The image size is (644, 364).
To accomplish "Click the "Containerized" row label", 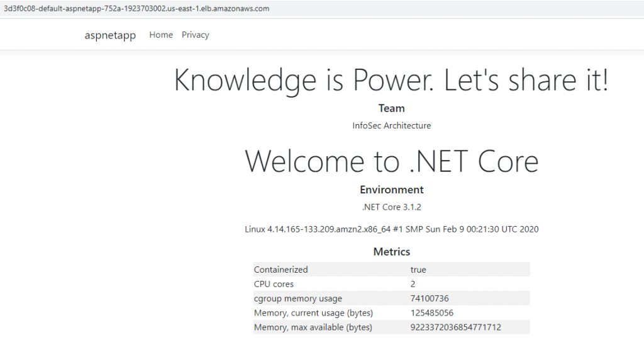I will point(281,270).
